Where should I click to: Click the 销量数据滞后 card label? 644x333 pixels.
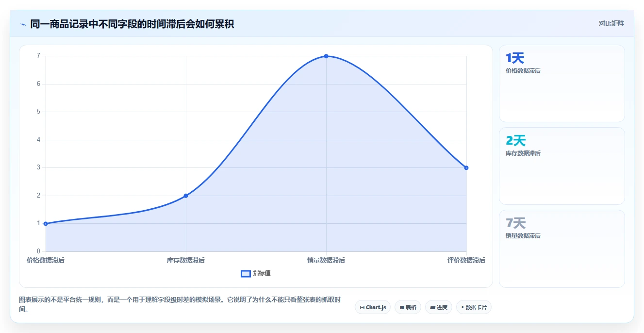pos(523,236)
